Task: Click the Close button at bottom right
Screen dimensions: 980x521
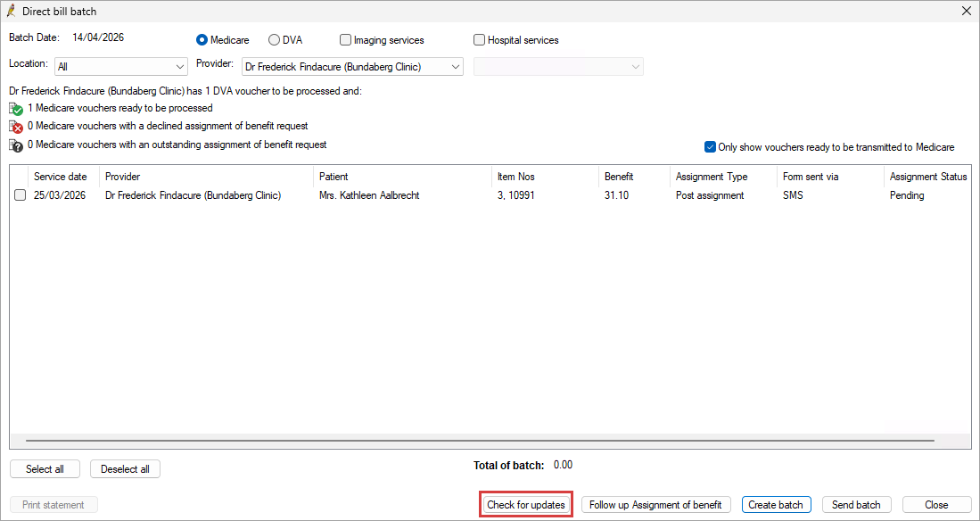Action: (936, 505)
